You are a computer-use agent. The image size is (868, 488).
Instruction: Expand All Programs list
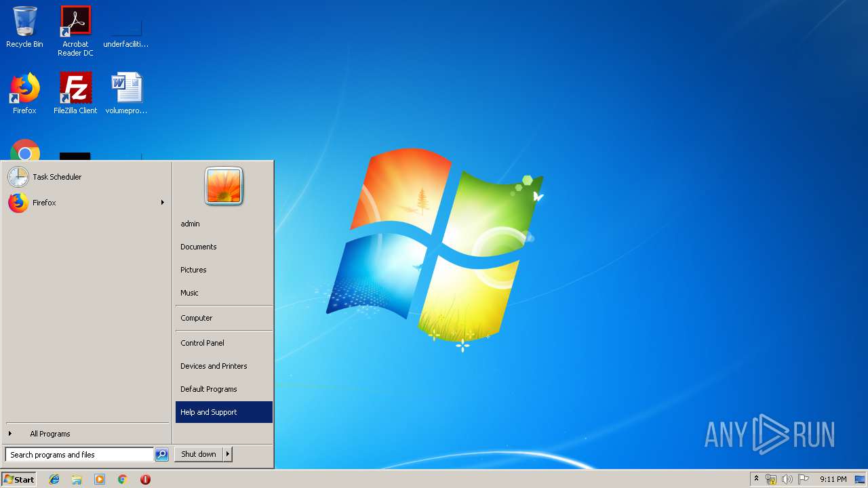click(86, 434)
